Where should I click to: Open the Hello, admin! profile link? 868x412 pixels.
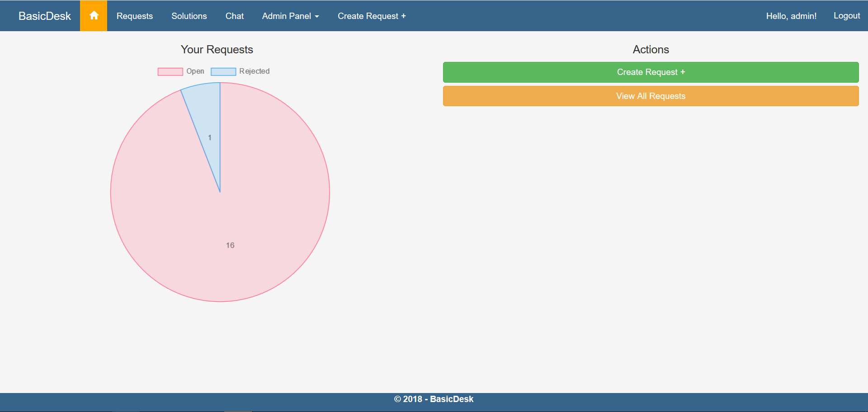tap(791, 16)
